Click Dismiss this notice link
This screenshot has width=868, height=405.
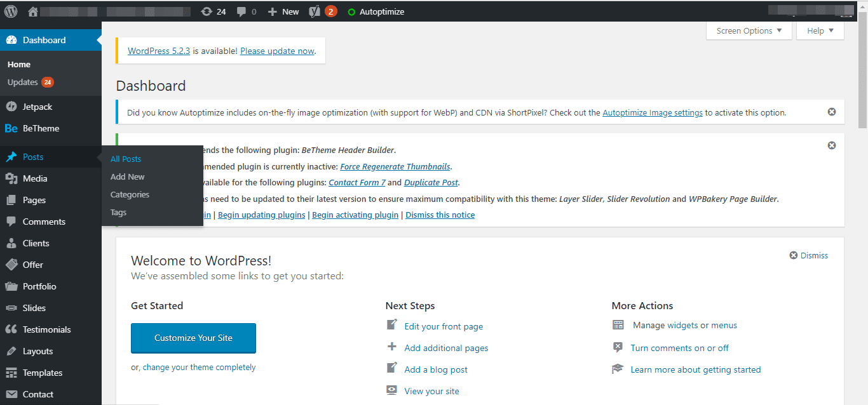tap(440, 215)
